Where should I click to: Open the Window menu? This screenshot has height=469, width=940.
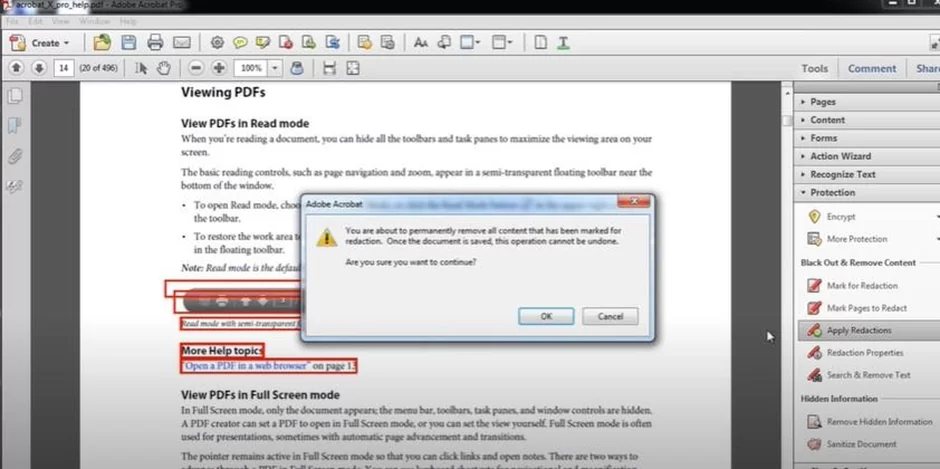[x=94, y=21]
